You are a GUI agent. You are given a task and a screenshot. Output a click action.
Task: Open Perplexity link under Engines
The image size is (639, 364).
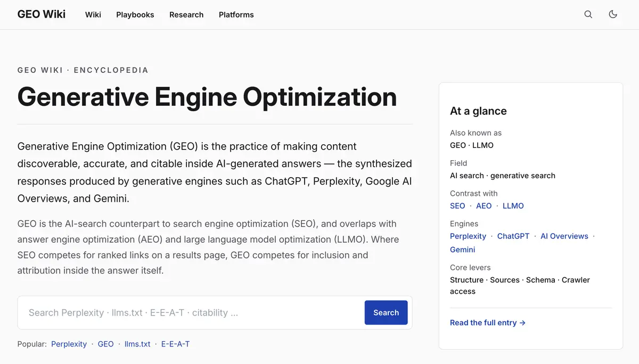coord(468,236)
